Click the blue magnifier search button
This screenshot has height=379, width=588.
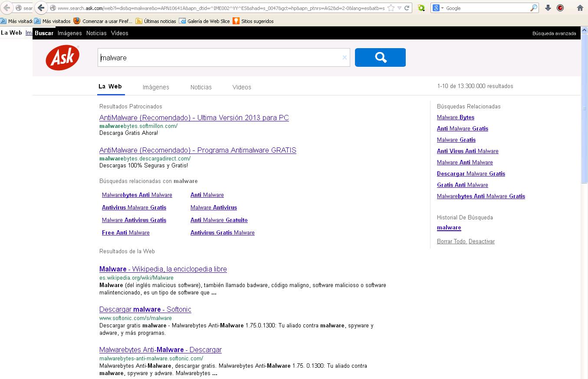tap(380, 57)
